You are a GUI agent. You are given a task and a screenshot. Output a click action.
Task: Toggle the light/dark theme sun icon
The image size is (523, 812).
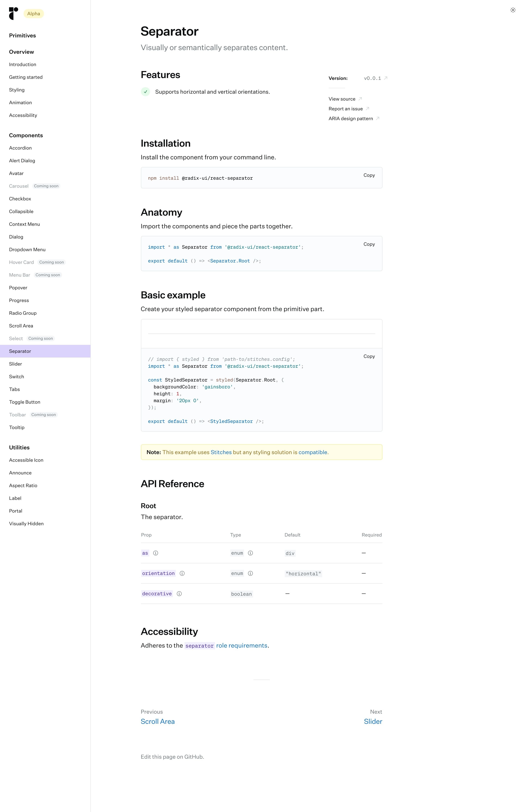click(513, 10)
